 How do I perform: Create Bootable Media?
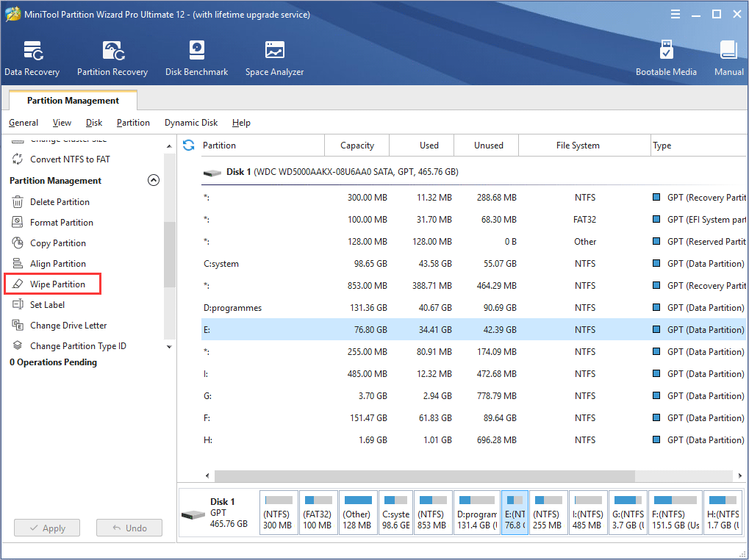click(x=666, y=57)
